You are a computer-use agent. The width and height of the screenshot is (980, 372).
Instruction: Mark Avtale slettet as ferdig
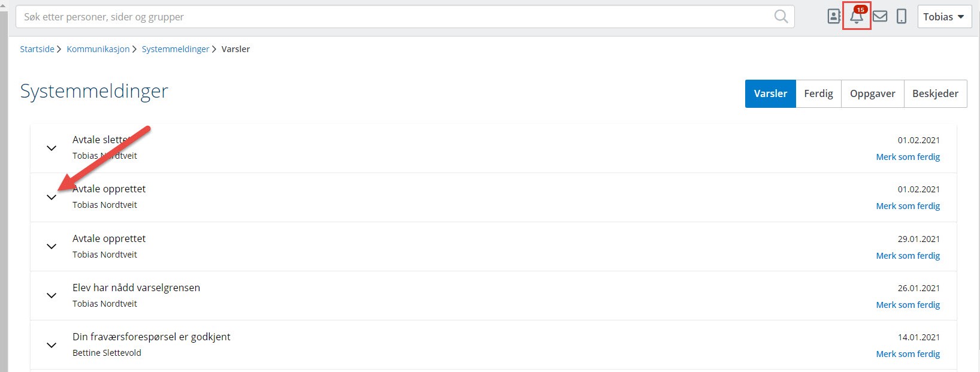point(908,157)
